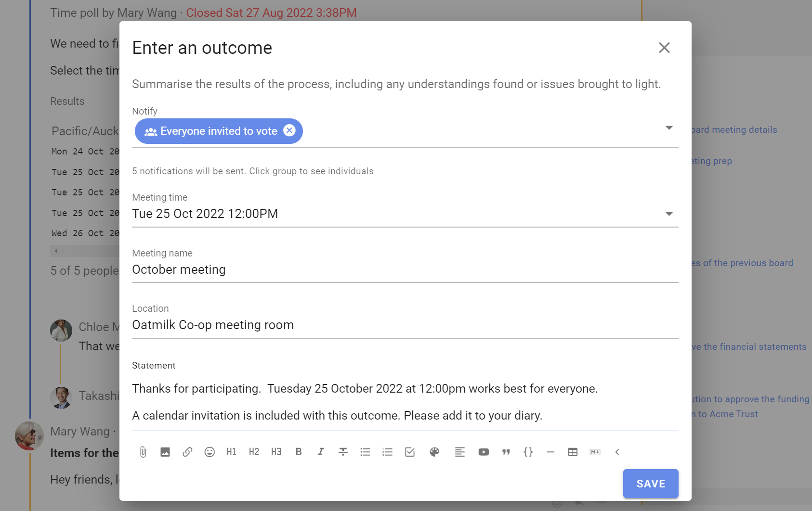
Task: Apply H1 heading formatting
Action: coord(232,452)
